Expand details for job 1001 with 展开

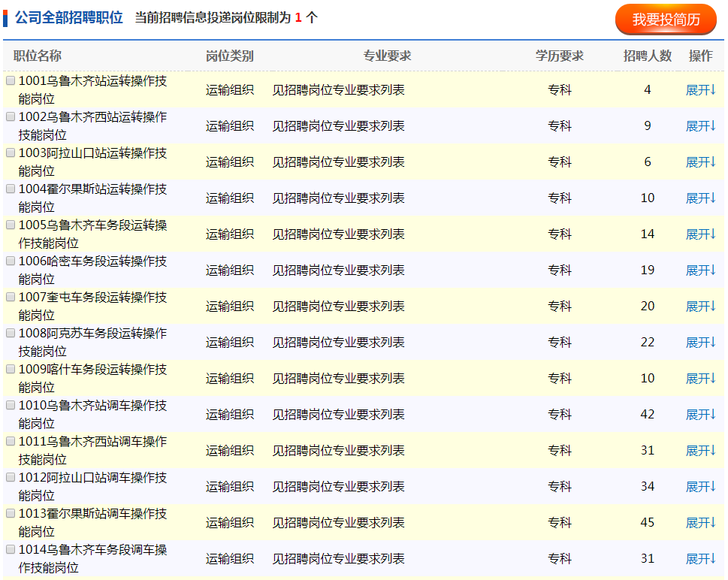click(x=700, y=90)
